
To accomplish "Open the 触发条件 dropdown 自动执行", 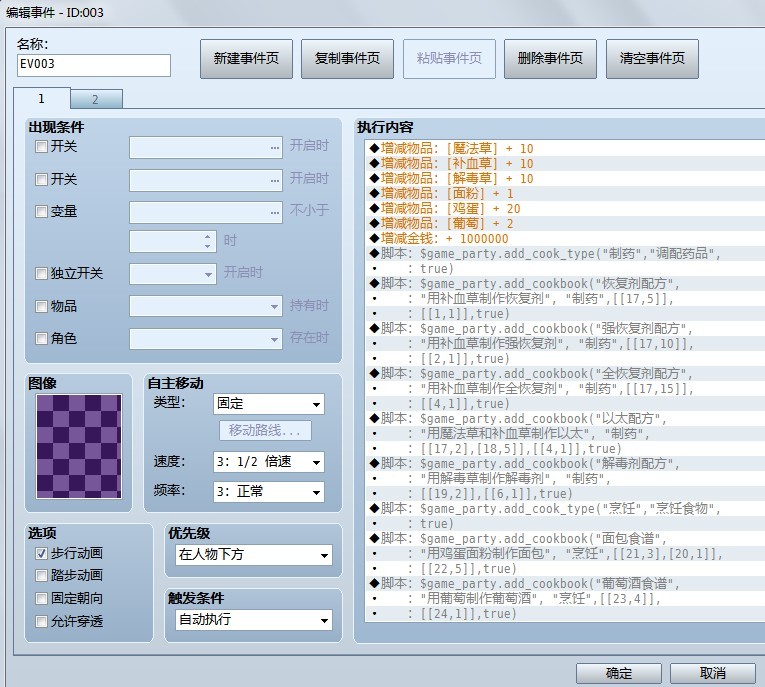I will click(x=254, y=620).
